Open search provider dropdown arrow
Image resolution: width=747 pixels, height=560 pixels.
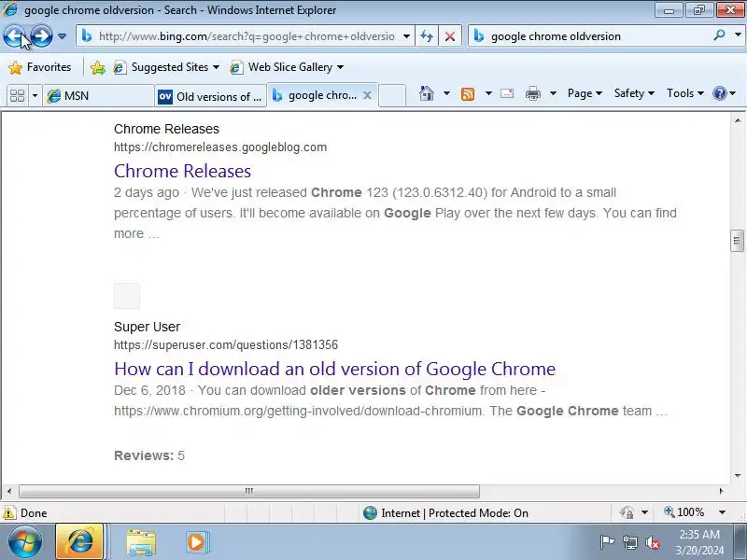click(738, 35)
